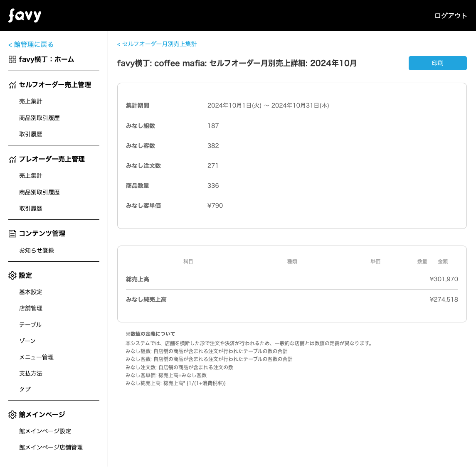The height and width of the screenshot is (467, 476).
Task: Click the 総売上高 row label
Action: tap(138, 279)
